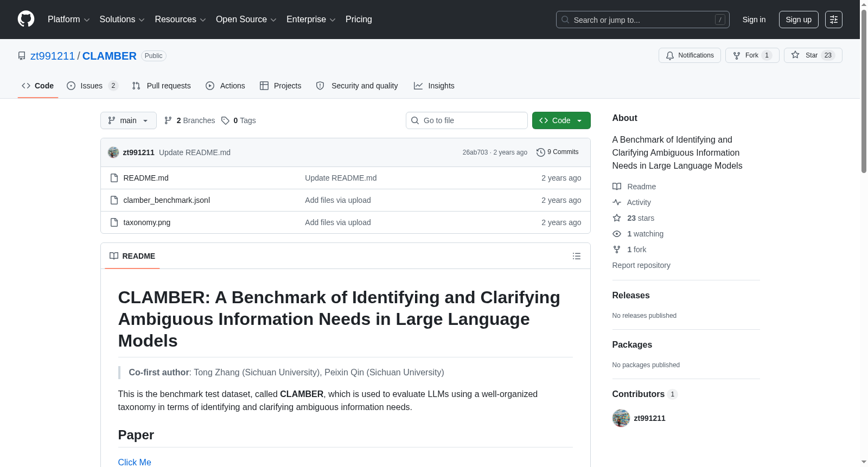The image size is (868, 467).
Task: View the 0 Tags link
Action: [x=239, y=120]
